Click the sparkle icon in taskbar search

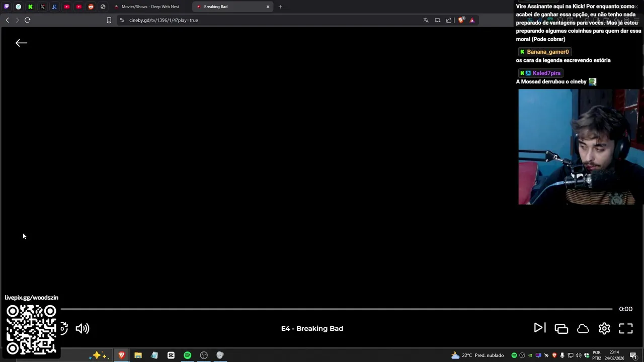tap(98, 355)
